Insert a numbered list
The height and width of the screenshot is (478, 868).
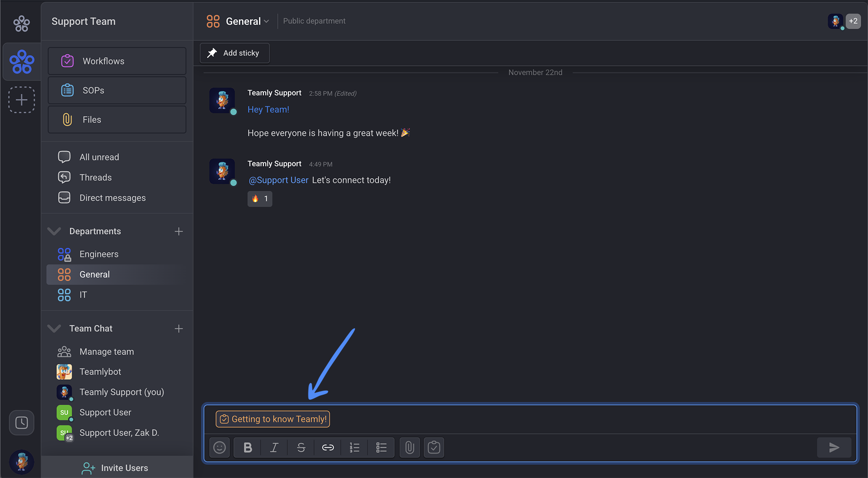click(x=354, y=448)
